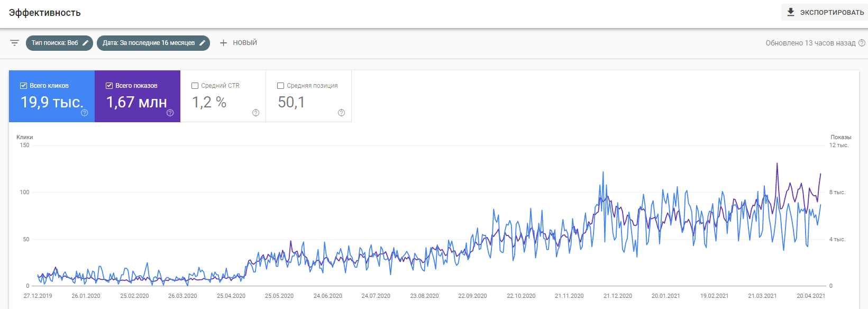Image resolution: width=868 pixels, height=309 pixels.
Task: Uncheck the Всего кликов checkbox
Action: (24, 86)
